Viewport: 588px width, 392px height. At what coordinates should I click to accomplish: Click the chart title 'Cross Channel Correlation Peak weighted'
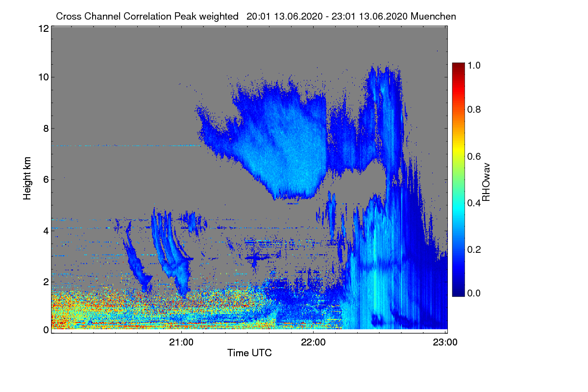[147, 16]
